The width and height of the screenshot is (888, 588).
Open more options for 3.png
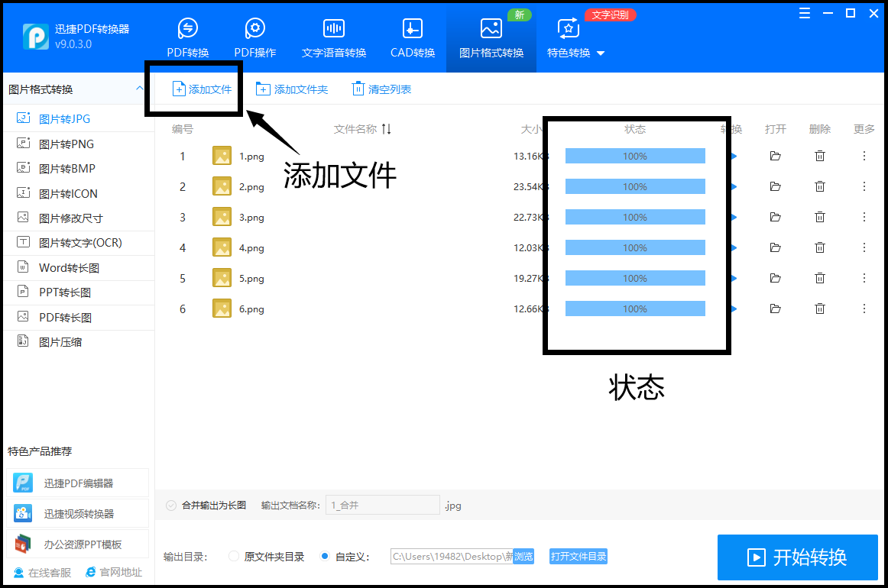click(864, 217)
